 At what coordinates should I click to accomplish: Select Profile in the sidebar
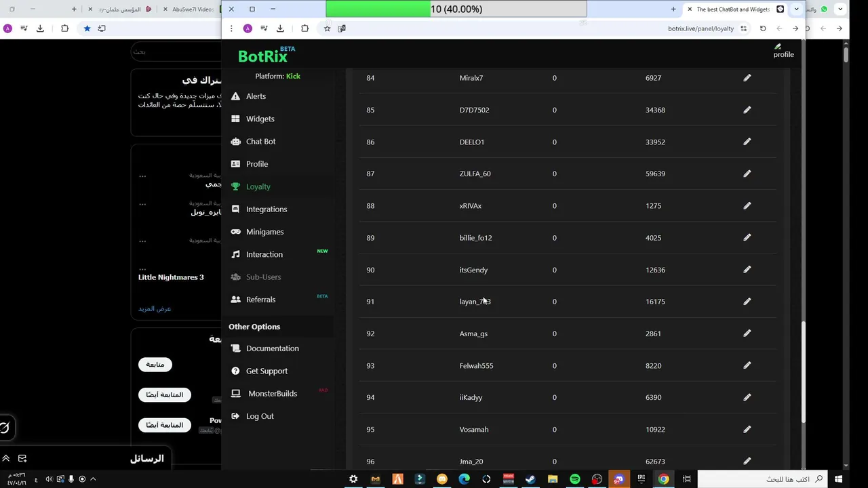tap(257, 164)
